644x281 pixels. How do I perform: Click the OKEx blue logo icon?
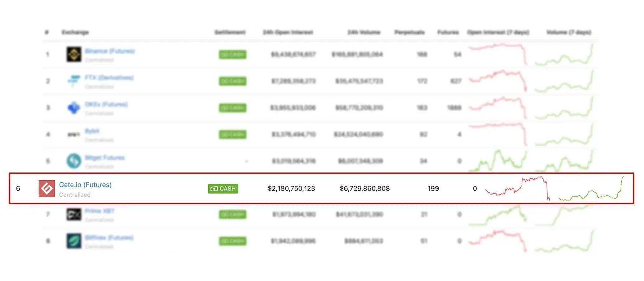point(74,108)
